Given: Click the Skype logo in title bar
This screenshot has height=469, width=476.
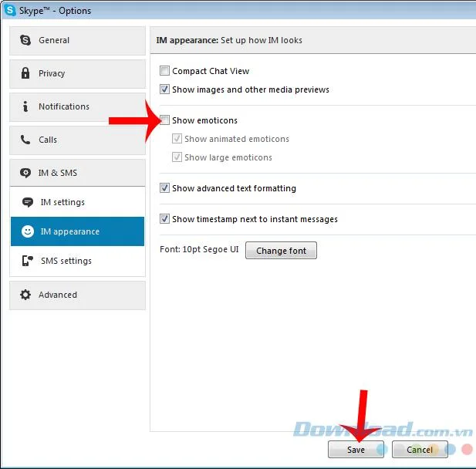Looking at the screenshot, I should click(x=10, y=10).
